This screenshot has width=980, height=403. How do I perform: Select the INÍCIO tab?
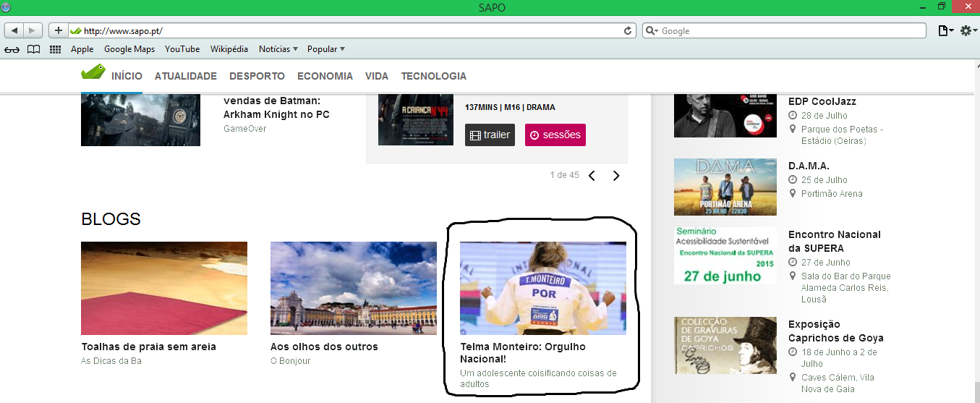(x=127, y=76)
